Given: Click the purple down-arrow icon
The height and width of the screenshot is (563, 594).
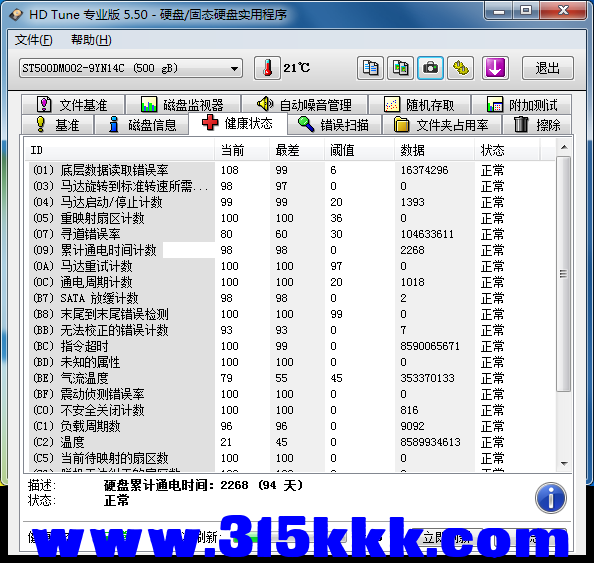Looking at the screenshot, I should (495, 68).
